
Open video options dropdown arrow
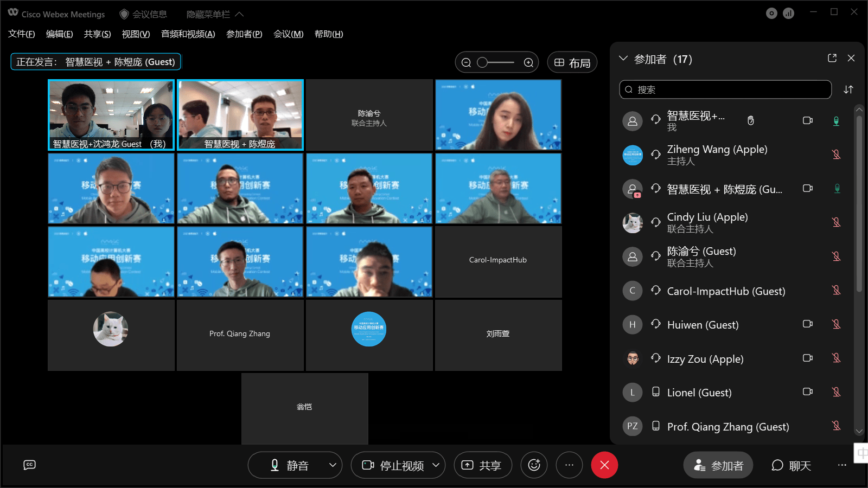point(436,465)
